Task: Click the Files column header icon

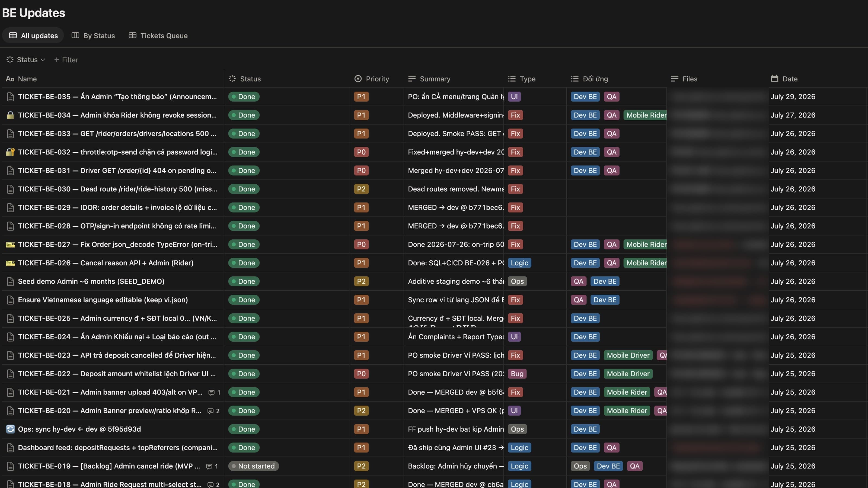Action: tap(674, 79)
